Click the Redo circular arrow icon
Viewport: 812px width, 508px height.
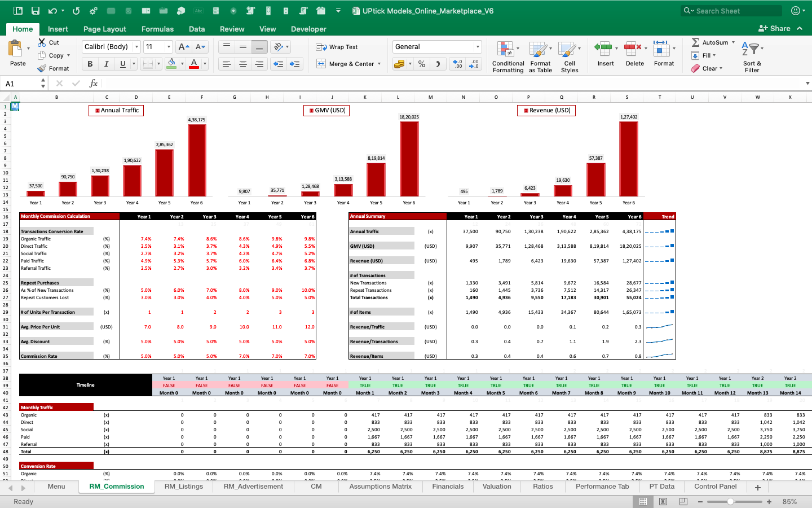(x=76, y=11)
